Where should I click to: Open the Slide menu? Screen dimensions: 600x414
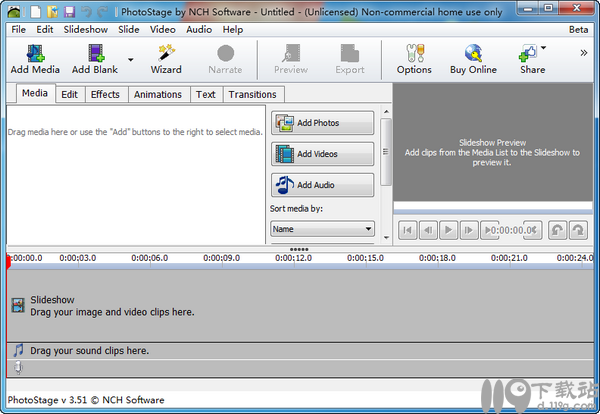129,29
